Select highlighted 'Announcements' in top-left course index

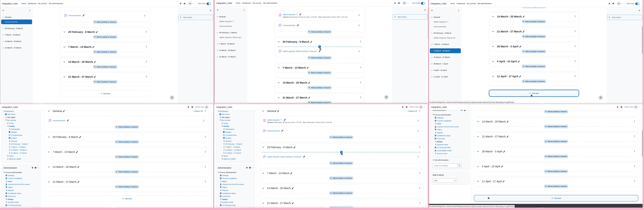point(16,22)
